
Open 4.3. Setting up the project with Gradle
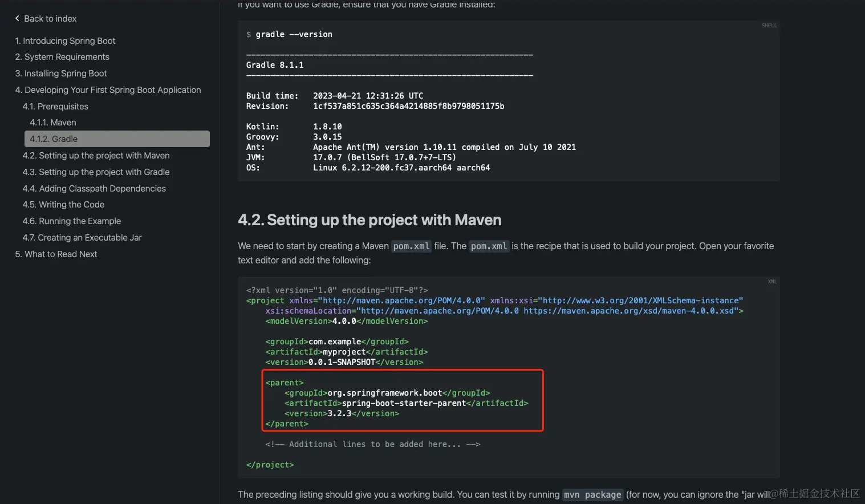tap(96, 172)
